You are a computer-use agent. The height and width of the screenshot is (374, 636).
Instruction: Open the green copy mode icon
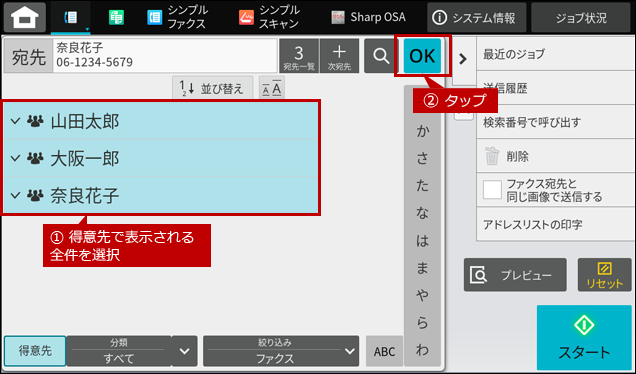point(116,17)
